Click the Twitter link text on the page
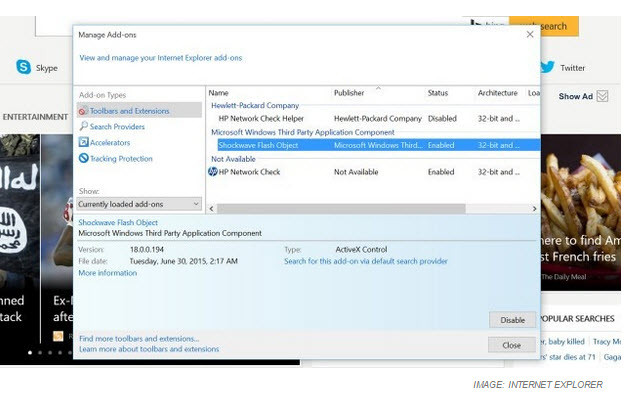The width and height of the screenshot is (637, 397). (573, 68)
